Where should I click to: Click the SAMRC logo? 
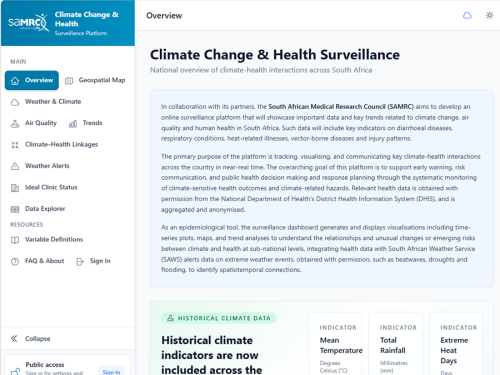[29, 23]
